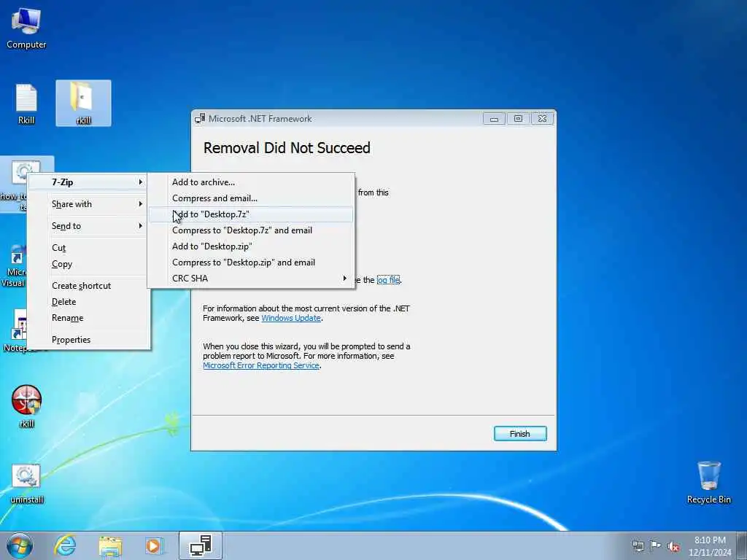Viewport: 747px width, 560px height.
Task: Select the red rkill application icon
Action: (x=27, y=405)
